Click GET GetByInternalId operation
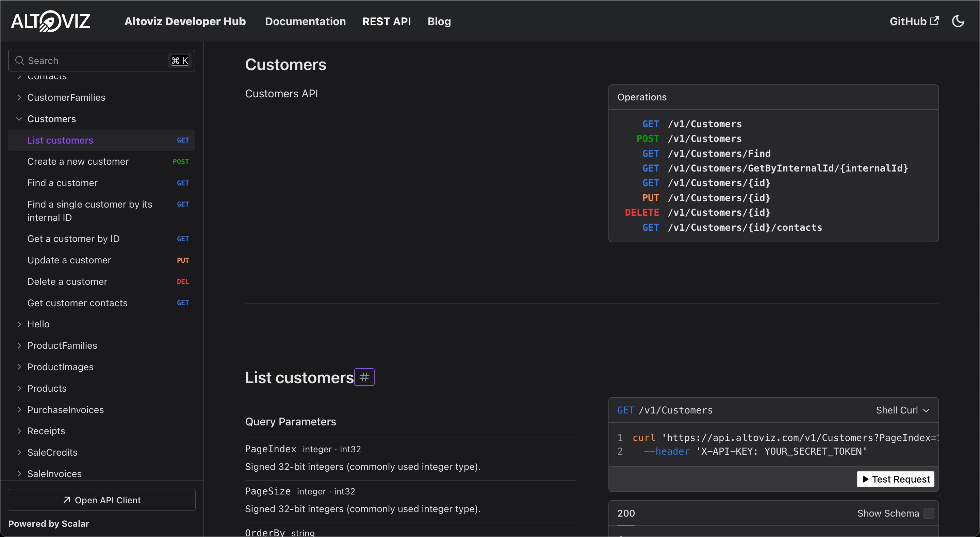Screen dimensions: 980x537 (775, 168)
